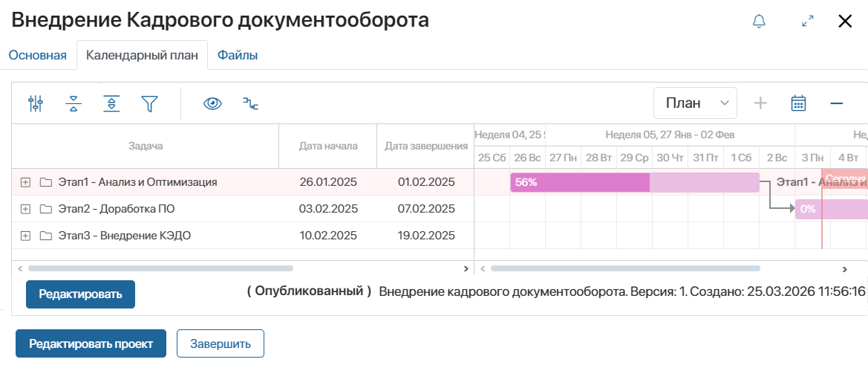Click the 1 Сб day column
This screenshot has width=868, height=365.
click(742, 158)
